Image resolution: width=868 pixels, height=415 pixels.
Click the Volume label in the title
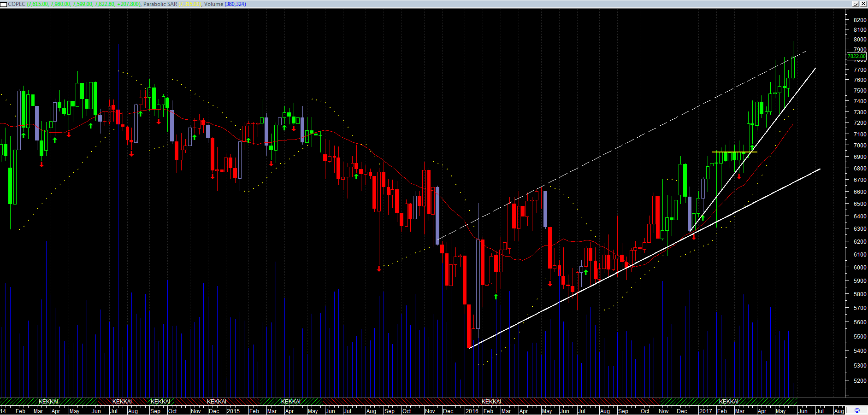click(213, 4)
